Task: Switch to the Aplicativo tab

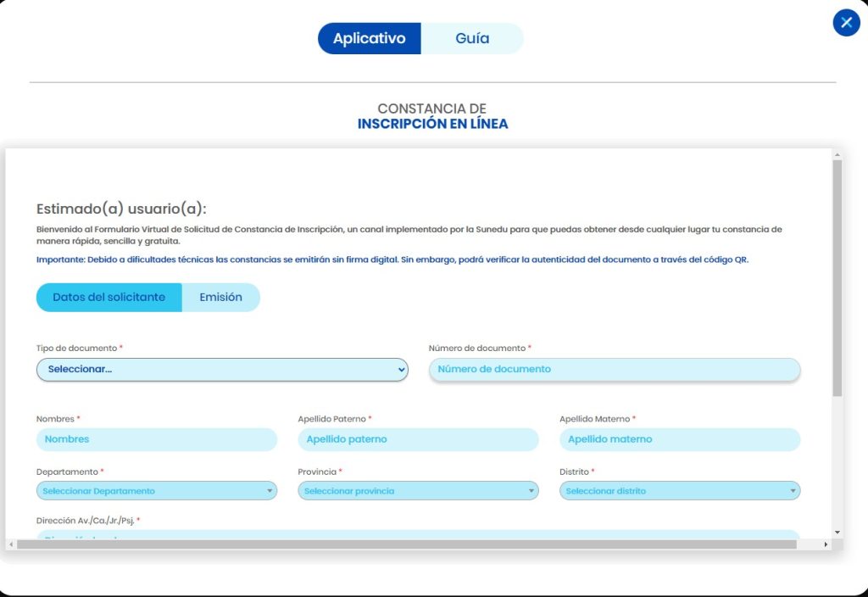Action: point(369,39)
